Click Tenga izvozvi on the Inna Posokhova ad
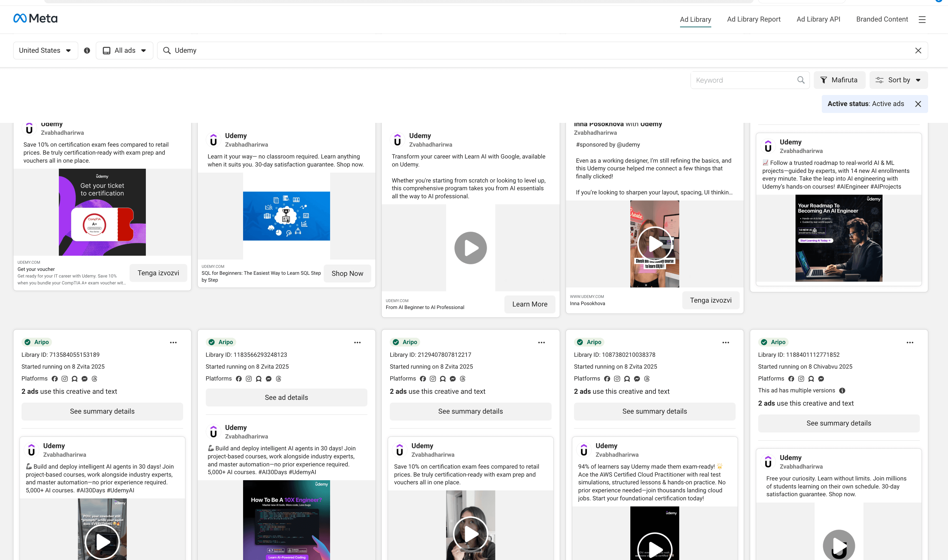Screen dimensions: 948x560 click(x=711, y=300)
